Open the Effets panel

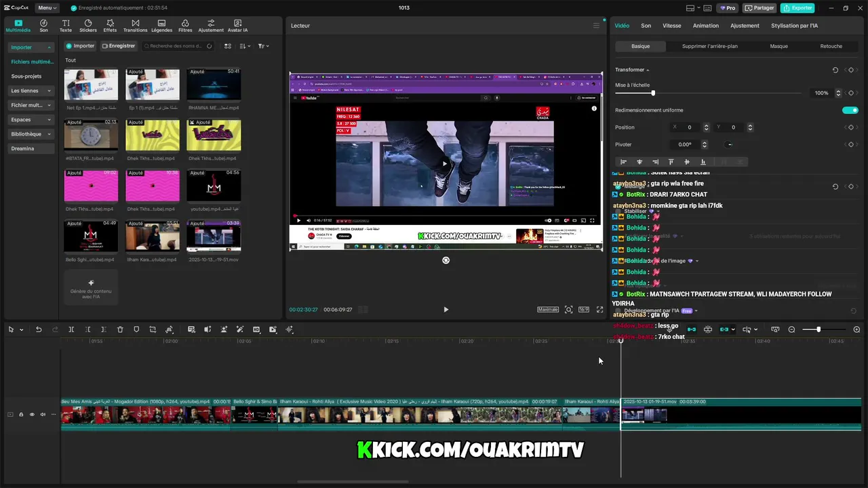[x=110, y=26]
